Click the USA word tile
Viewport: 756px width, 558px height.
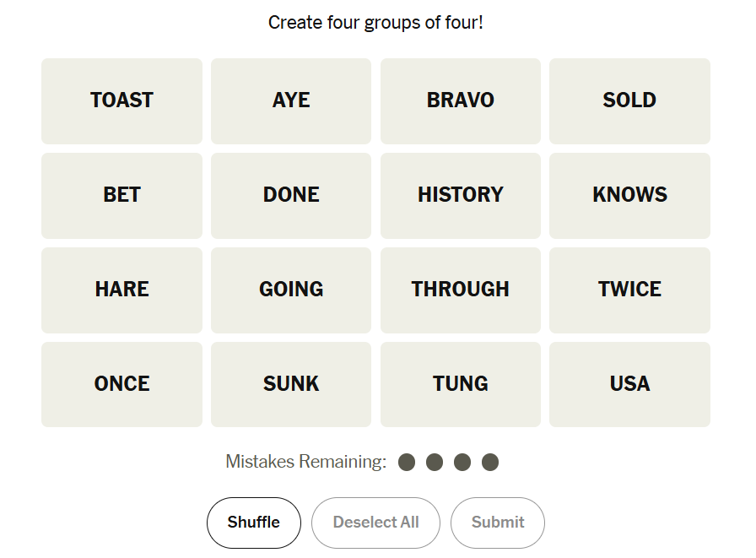coord(629,384)
